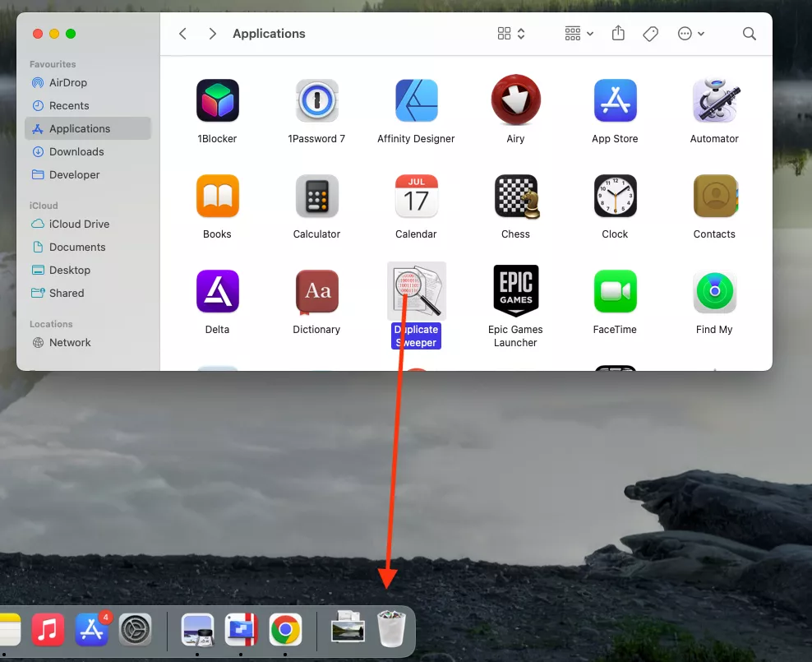Click the Duplicate Sweeper app icon
This screenshot has height=662, width=812.
(416, 291)
